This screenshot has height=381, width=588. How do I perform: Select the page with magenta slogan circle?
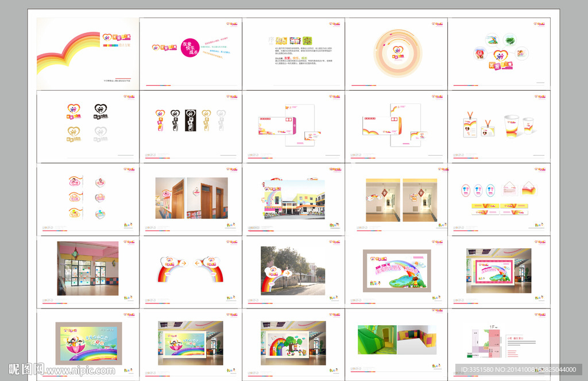point(191,53)
